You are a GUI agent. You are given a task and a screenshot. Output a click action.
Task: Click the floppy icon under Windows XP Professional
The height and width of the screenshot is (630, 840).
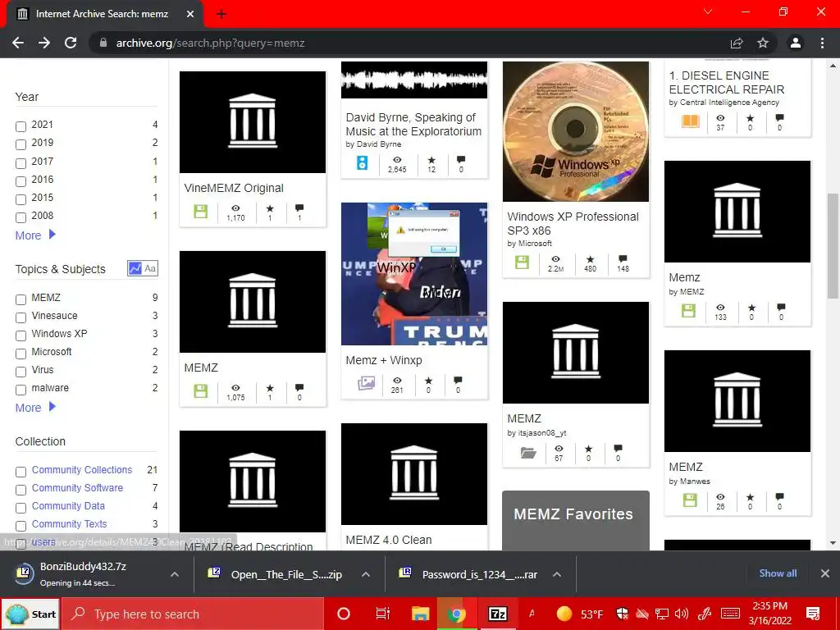[x=522, y=262]
